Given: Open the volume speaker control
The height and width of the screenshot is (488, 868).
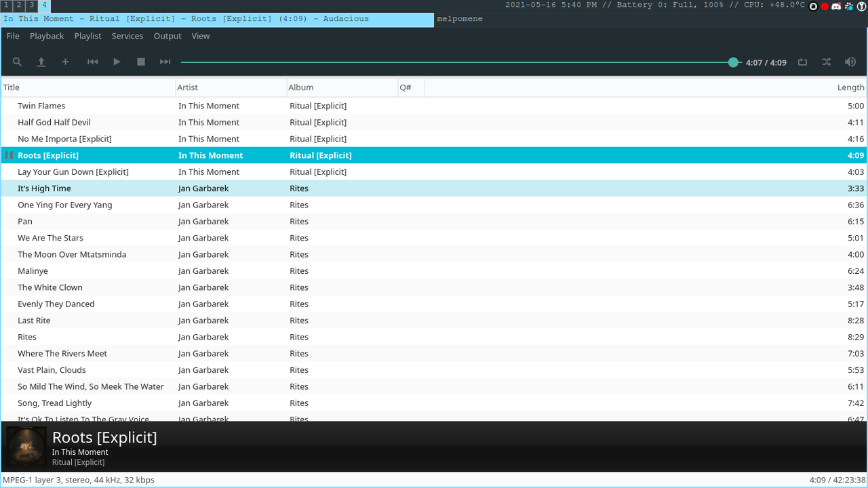Looking at the screenshot, I should click(850, 62).
